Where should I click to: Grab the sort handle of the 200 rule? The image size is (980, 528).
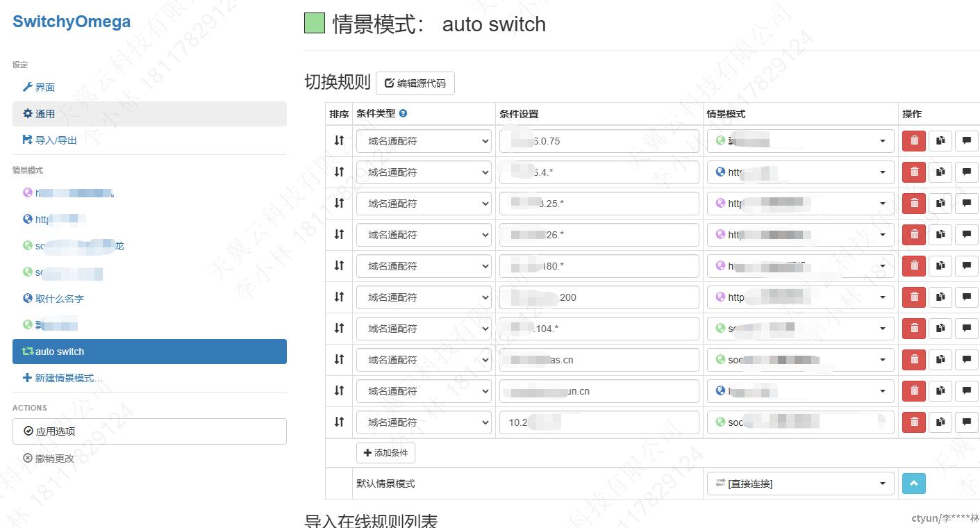coord(339,297)
